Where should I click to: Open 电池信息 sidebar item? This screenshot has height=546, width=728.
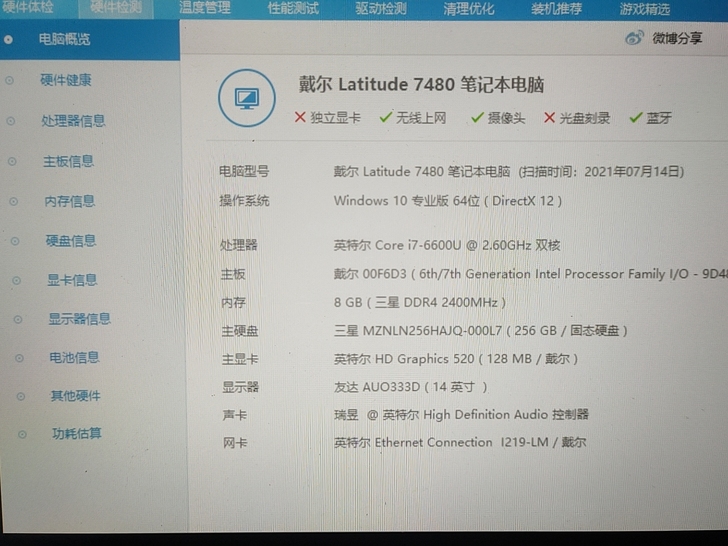74,358
